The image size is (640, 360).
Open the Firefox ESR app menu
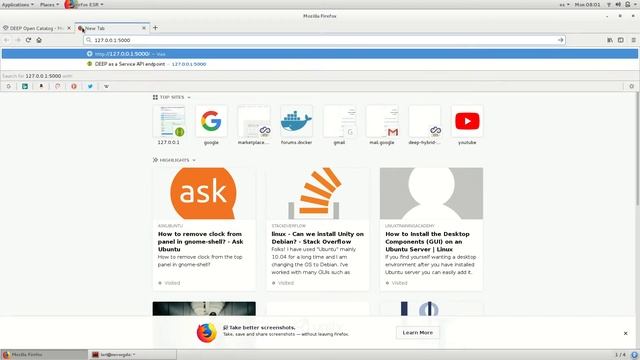(x=84, y=4)
